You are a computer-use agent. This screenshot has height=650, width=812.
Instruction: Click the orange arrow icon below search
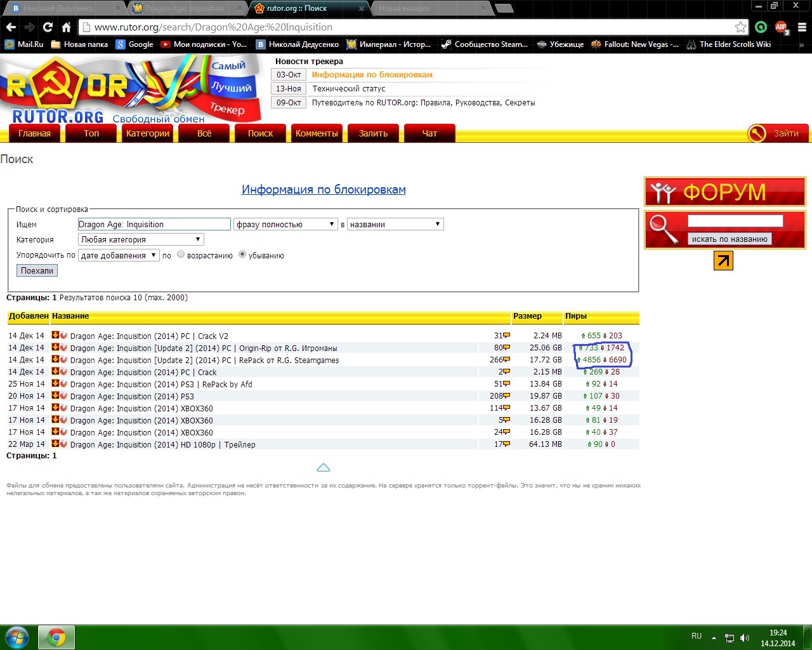click(723, 261)
